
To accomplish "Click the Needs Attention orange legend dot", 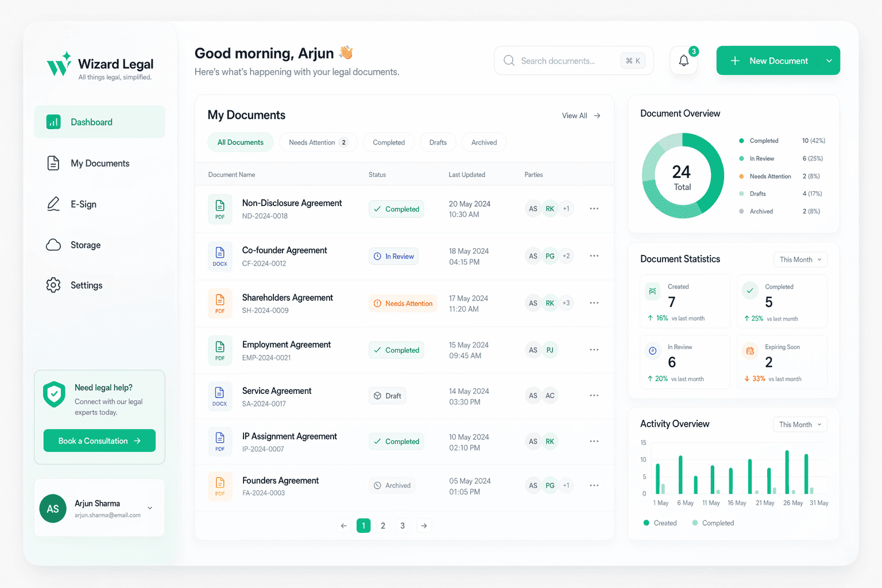I will (741, 176).
